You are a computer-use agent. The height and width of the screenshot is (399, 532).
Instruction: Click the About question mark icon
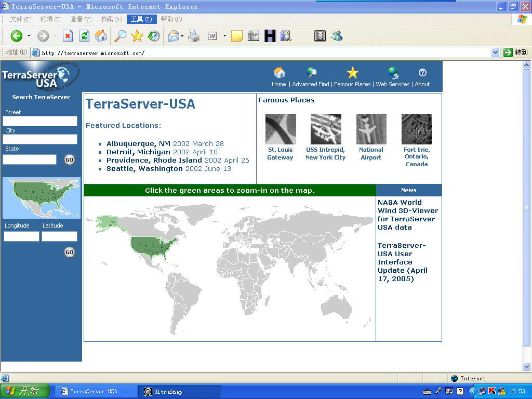(x=422, y=73)
